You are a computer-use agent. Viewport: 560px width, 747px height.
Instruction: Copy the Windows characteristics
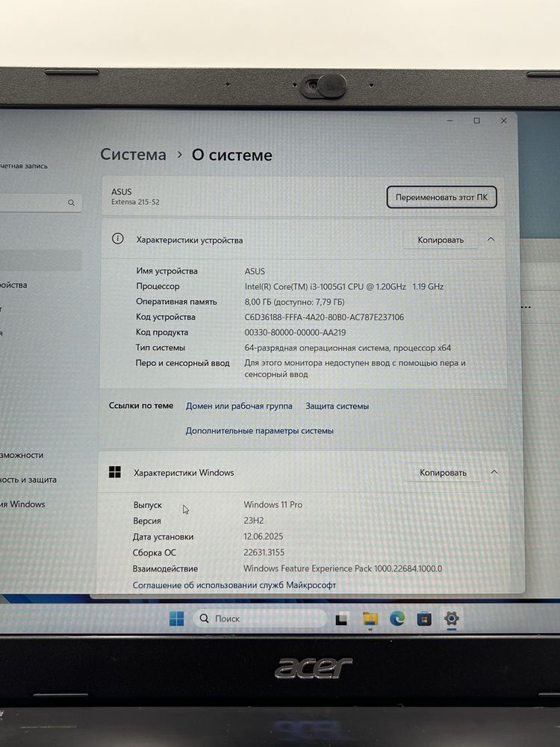tap(443, 473)
